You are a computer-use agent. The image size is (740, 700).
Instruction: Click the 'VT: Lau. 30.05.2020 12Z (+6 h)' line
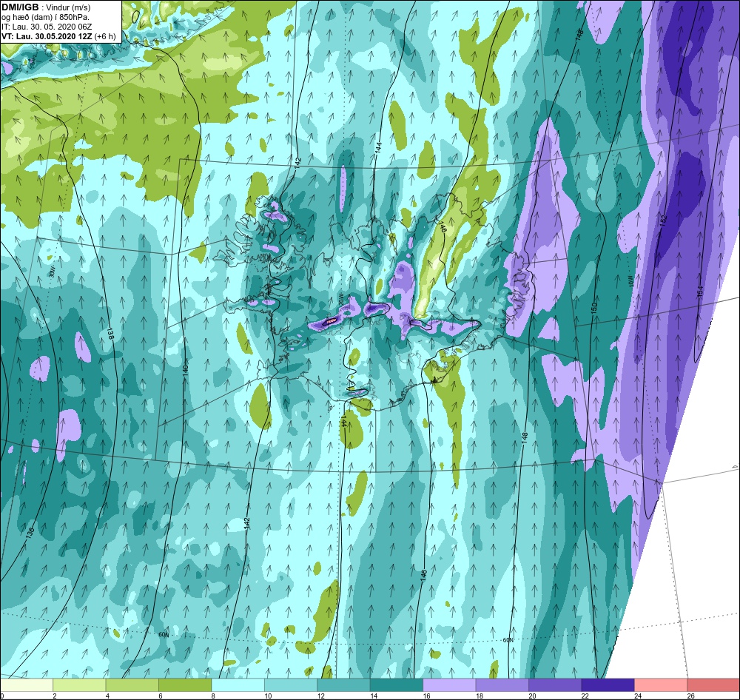[57, 36]
